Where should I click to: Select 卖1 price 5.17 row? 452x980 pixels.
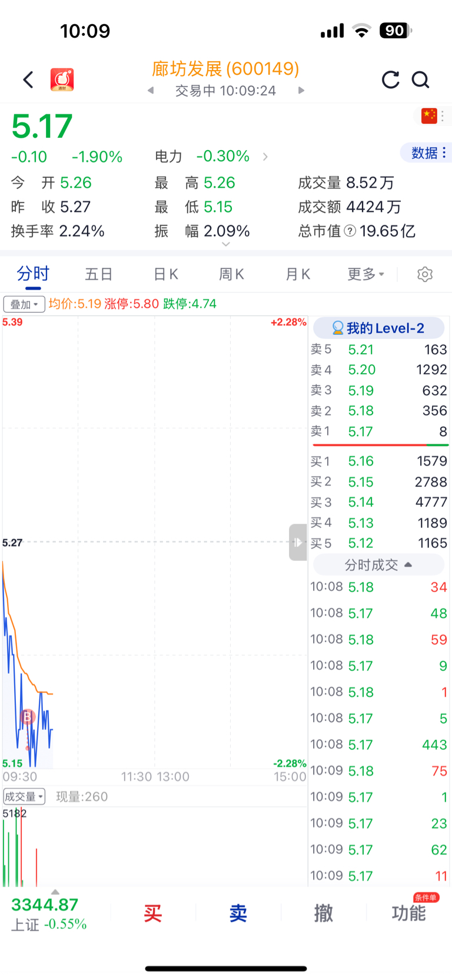[379, 431]
